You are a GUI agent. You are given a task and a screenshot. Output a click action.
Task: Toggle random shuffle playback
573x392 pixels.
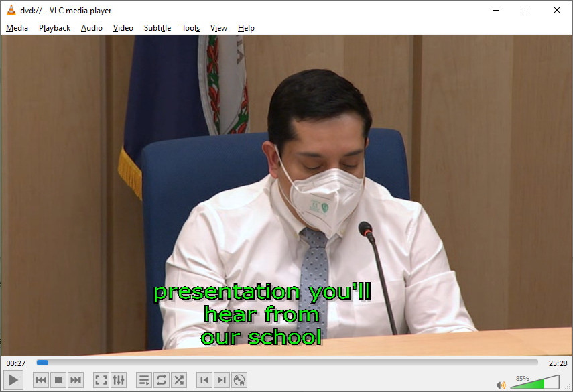[x=179, y=380]
